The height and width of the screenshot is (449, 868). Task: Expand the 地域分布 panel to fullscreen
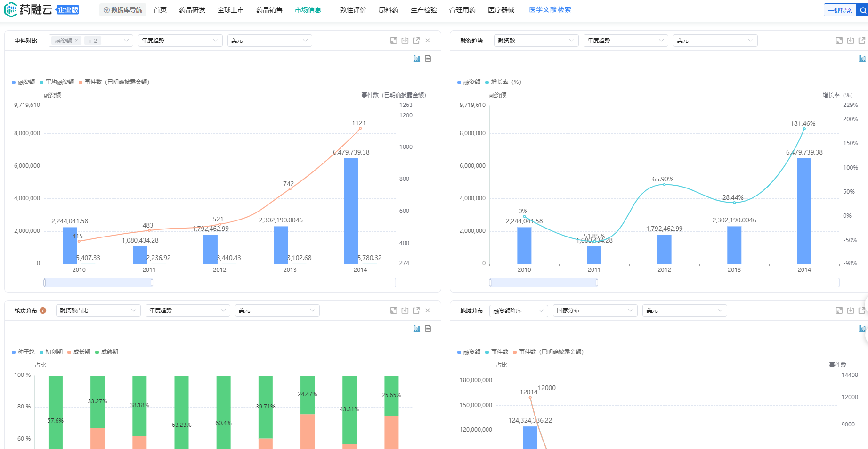(x=839, y=310)
